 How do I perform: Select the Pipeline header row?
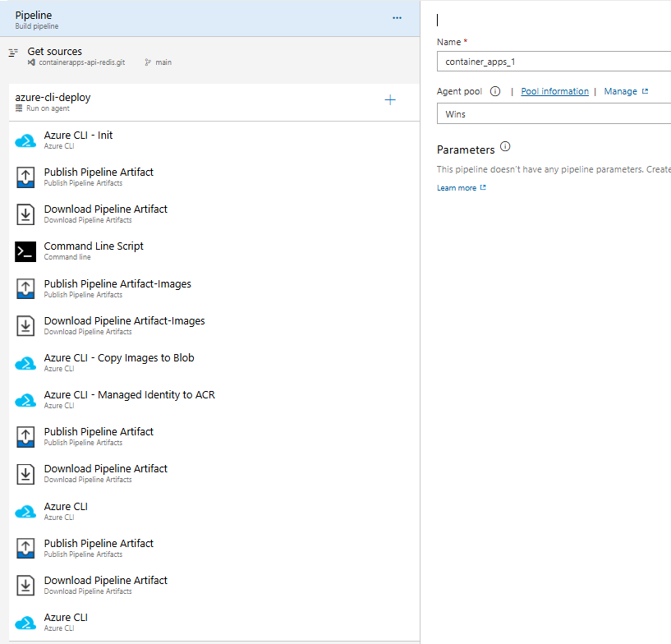point(209,18)
